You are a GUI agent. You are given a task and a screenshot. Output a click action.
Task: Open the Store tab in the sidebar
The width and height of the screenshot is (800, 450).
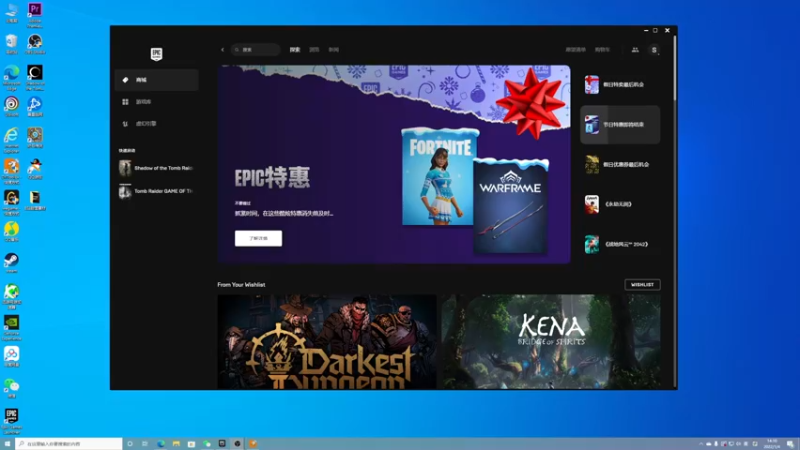(157, 80)
